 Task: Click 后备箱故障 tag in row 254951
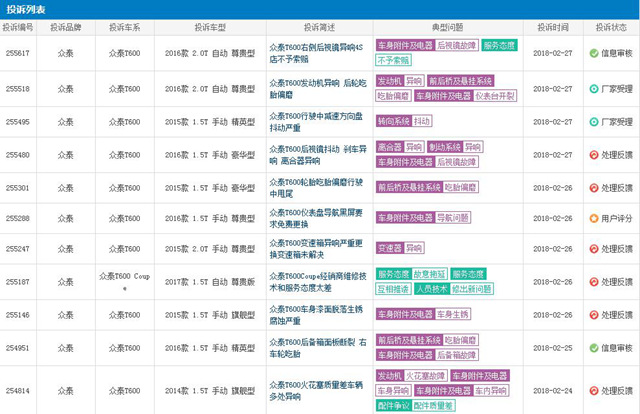pyautogui.click(x=456, y=355)
